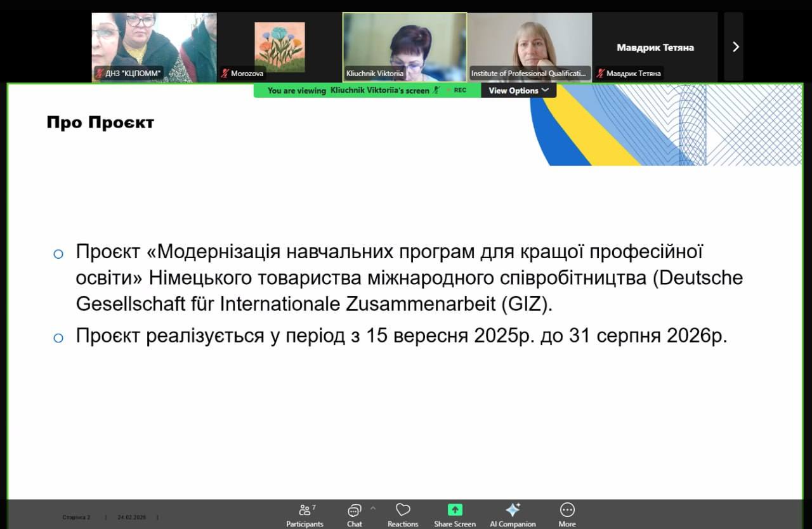Click the green Share Screen icon
Image resolution: width=812 pixels, height=529 pixels.
click(455, 510)
